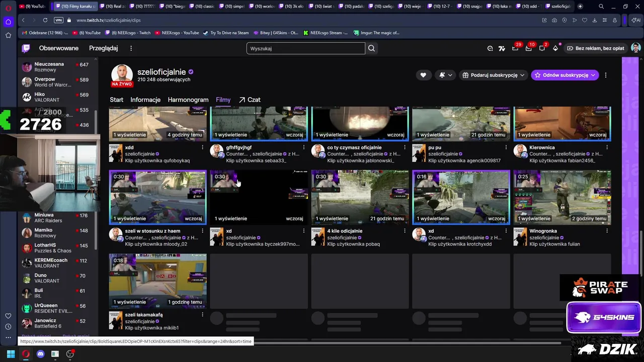Open channel three-dot options menu
Viewport: 644px width, 362px height.
606,75
